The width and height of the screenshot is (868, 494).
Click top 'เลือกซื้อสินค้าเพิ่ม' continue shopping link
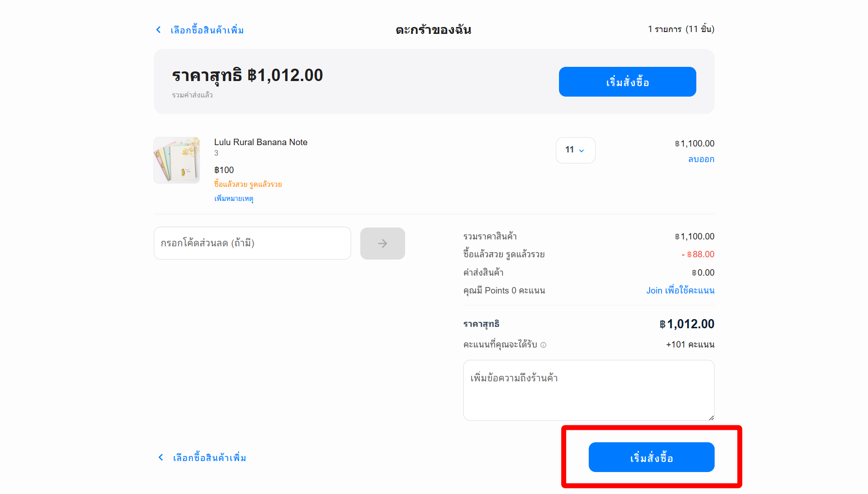pyautogui.click(x=207, y=30)
